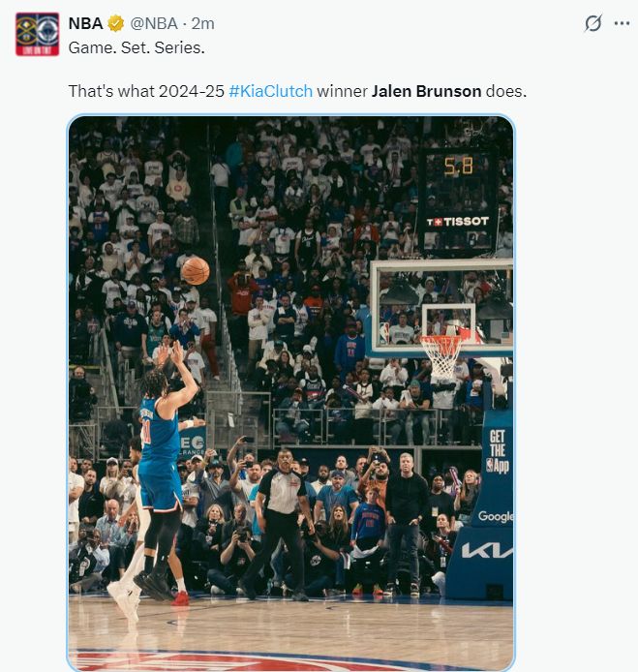Click the gold verified badge next to NBA
Viewport: 638px width, 672px height.
115,23
